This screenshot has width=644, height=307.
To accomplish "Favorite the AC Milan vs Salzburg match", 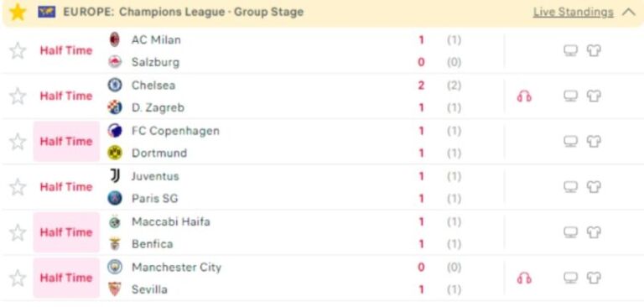I will [18, 51].
